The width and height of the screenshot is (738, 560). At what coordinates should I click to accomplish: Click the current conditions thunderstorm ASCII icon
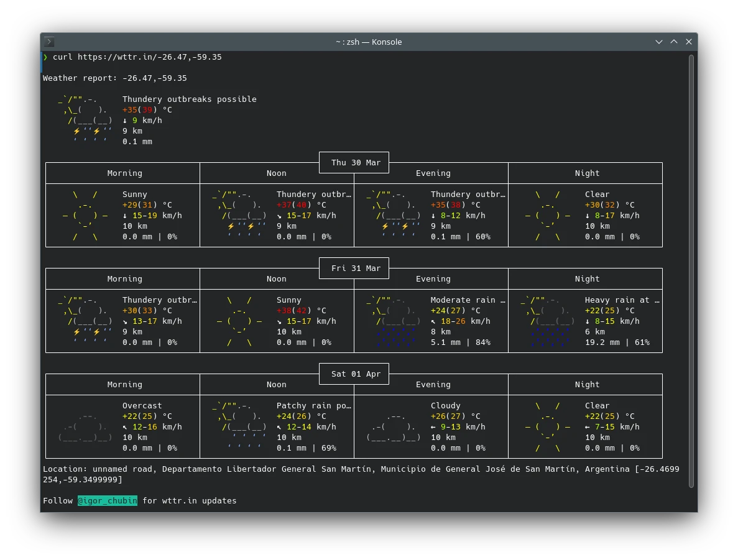point(85,120)
